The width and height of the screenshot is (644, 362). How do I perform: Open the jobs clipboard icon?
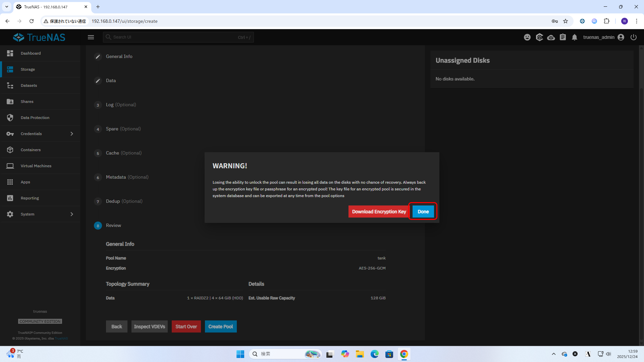pyautogui.click(x=563, y=37)
